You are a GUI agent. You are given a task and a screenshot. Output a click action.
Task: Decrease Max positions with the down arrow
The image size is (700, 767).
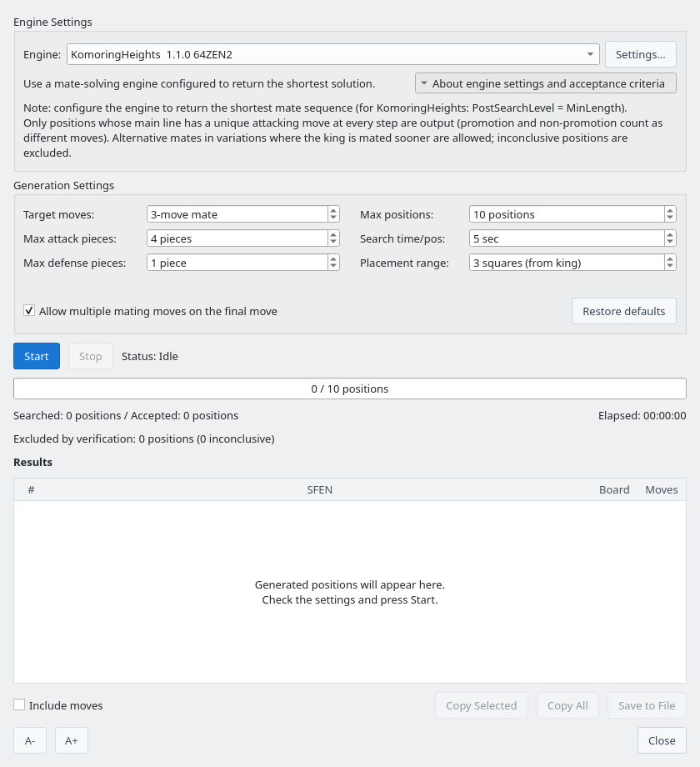pyautogui.click(x=670, y=218)
